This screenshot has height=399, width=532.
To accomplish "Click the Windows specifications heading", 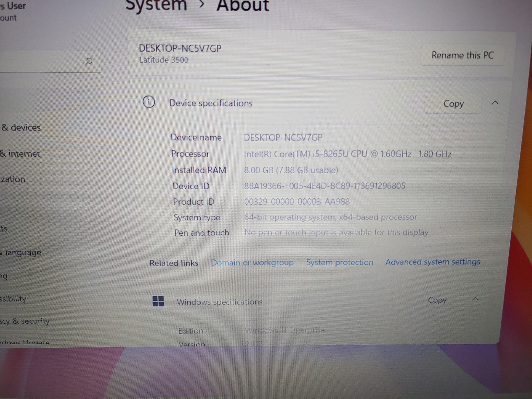I will point(219,302).
